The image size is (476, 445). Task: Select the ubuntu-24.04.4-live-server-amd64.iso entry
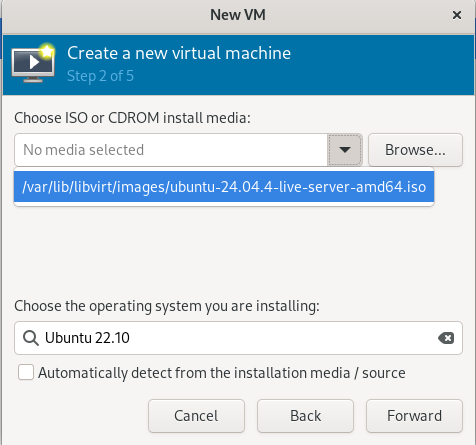(x=224, y=187)
